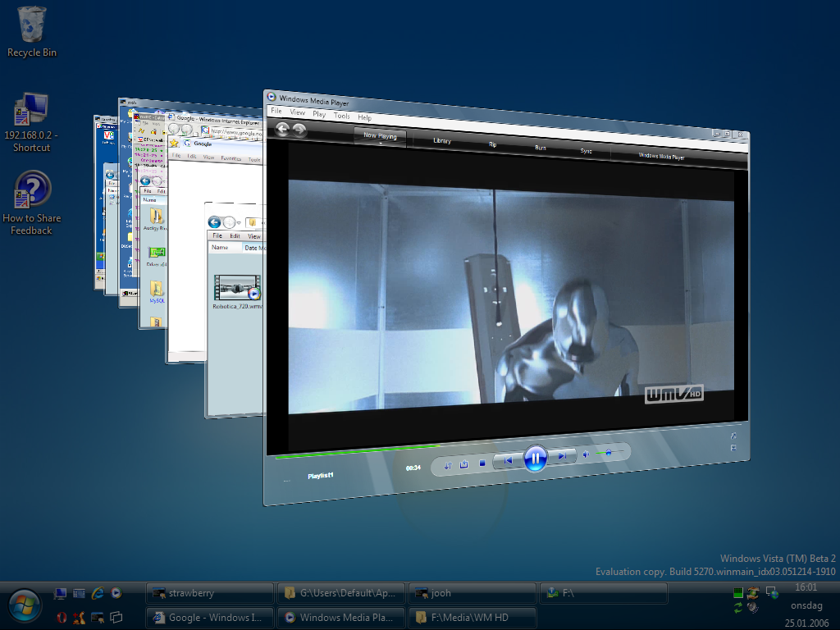Skip to the next track in Media Player

pos(561,456)
